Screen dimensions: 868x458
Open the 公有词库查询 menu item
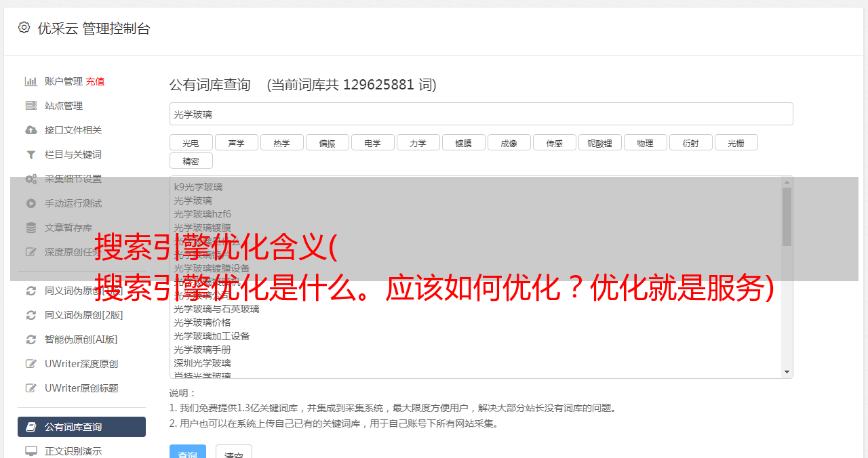[x=81, y=427]
